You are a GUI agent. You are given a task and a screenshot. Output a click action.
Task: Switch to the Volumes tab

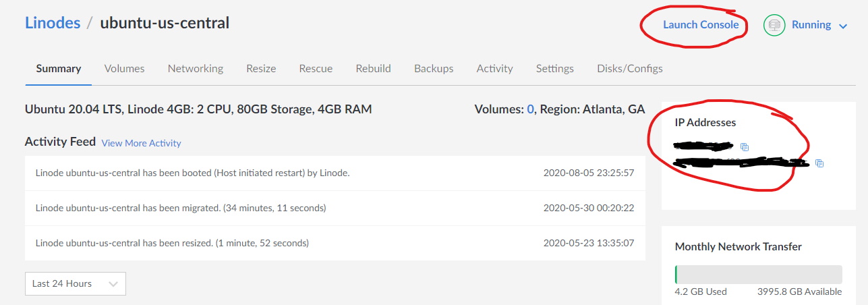coord(125,69)
